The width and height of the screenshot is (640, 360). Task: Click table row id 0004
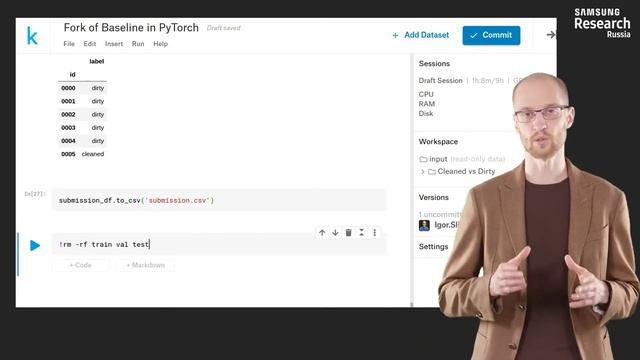82,141
